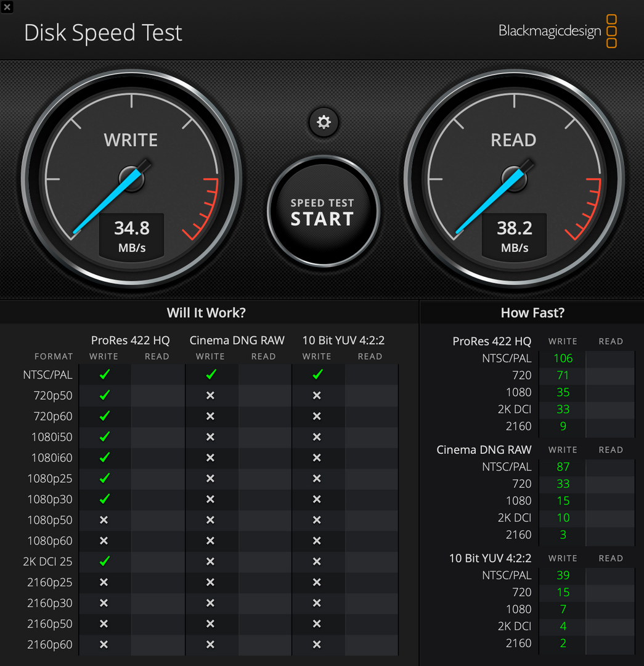Click the 34.8 MB/s write speed readout
This screenshot has height=666, width=644.
[x=132, y=235]
